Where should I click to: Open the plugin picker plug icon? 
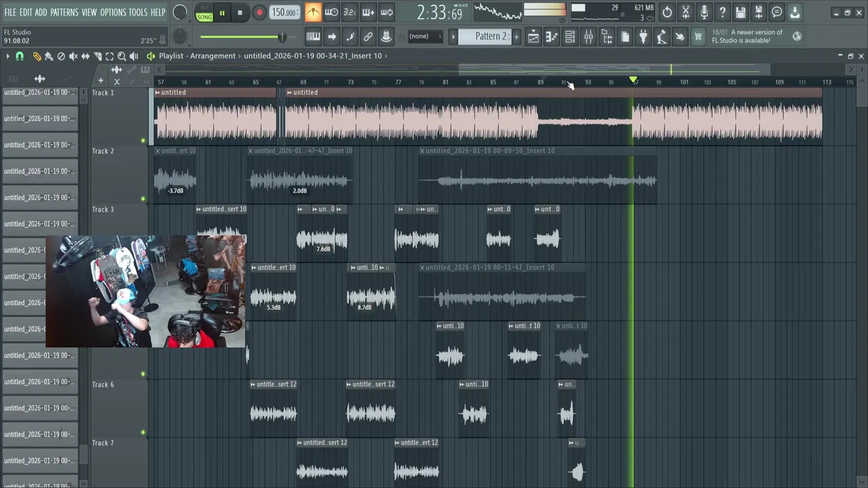click(x=644, y=37)
